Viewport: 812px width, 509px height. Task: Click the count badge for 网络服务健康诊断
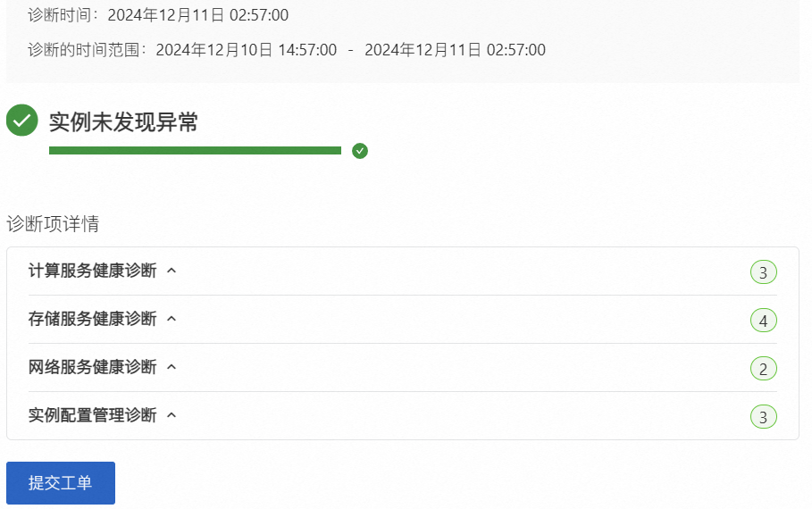pyautogui.click(x=763, y=369)
